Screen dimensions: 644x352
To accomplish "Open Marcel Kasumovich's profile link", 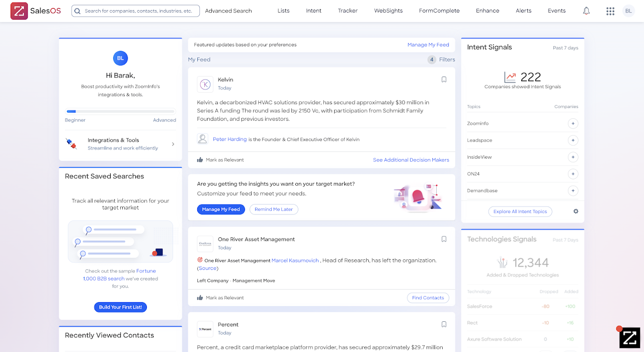I will 295,260.
